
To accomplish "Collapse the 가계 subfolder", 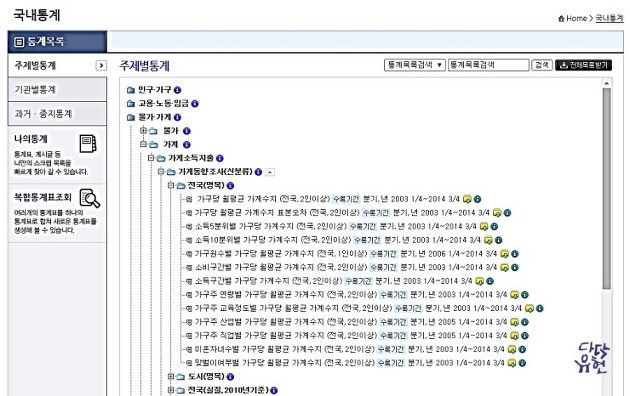I will (x=143, y=144).
